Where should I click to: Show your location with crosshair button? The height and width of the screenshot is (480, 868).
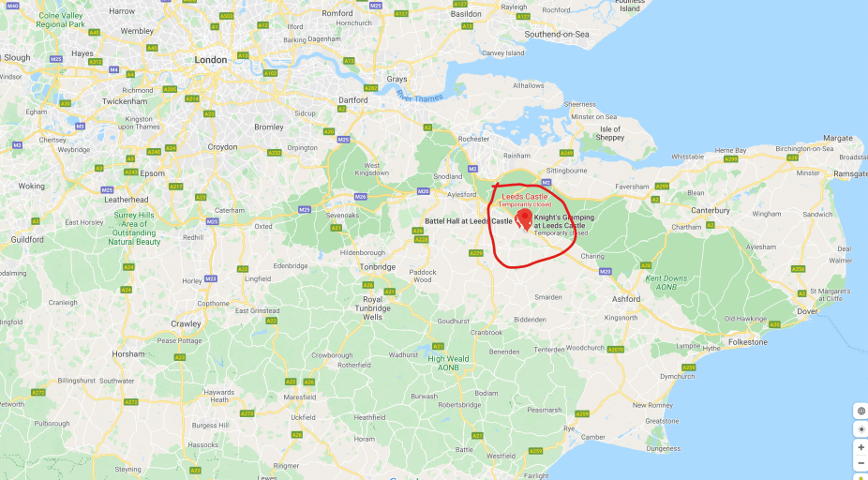coord(861,429)
